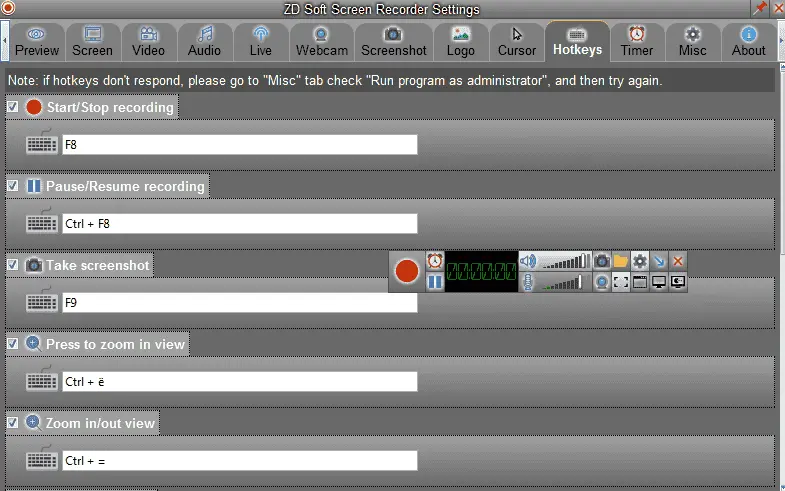
Task: Open settings with floating toolbar gear icon
Action: [x=640, y=261]
